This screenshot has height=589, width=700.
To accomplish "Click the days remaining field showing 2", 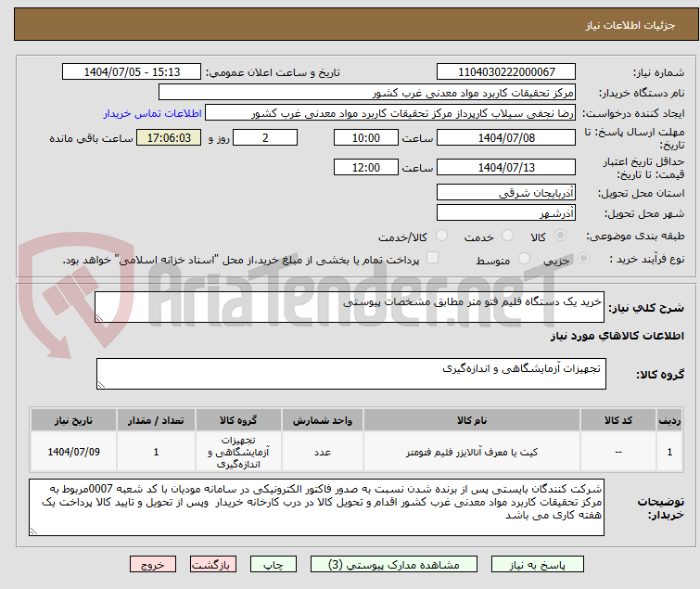I will pyautogui.click(x=265, y=137).
